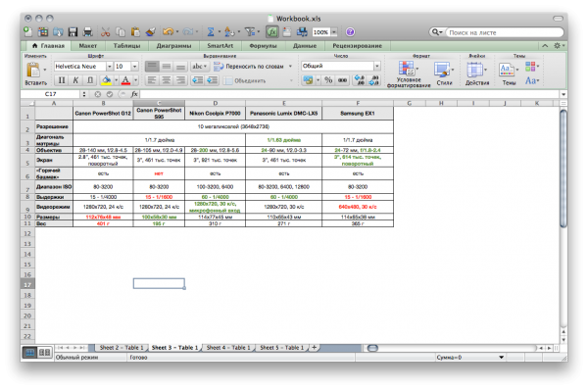Screen dimensions: 588x390
Task: Click the large Вставить paste button
Action: tap(35, 73)
